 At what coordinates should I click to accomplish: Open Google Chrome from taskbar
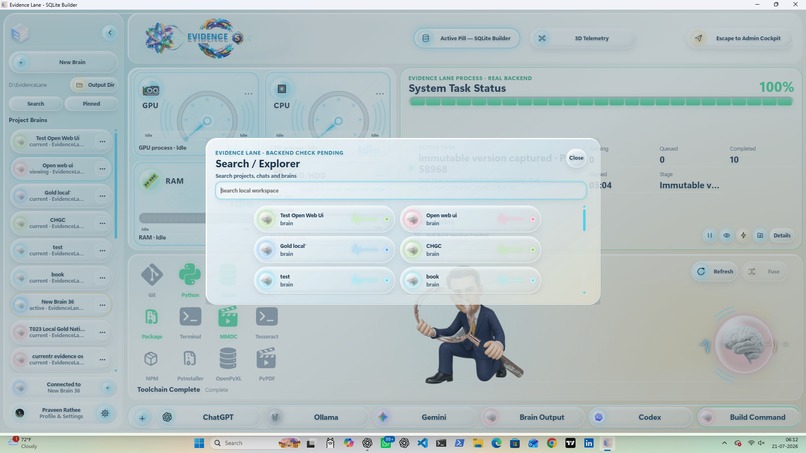pos(552,443)
